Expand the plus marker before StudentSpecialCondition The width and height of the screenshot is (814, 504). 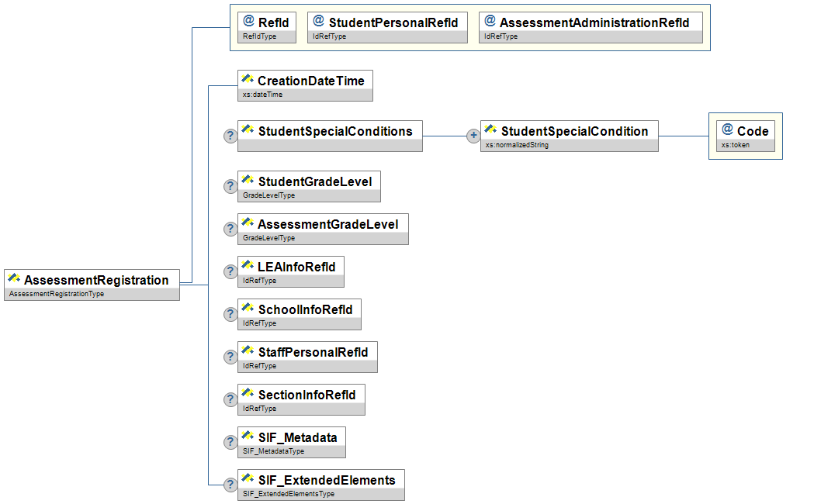473,136
